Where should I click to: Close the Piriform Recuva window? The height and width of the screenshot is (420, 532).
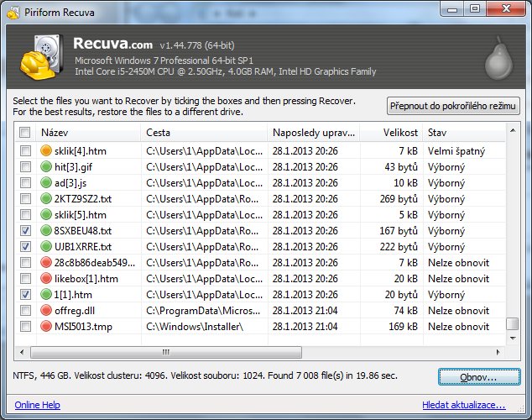tap(506, 9)
